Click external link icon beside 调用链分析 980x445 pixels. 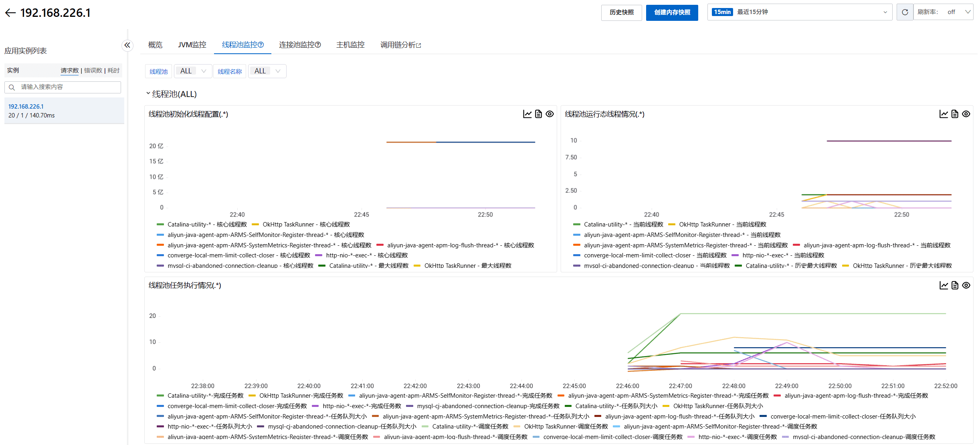tap(419, 46)
